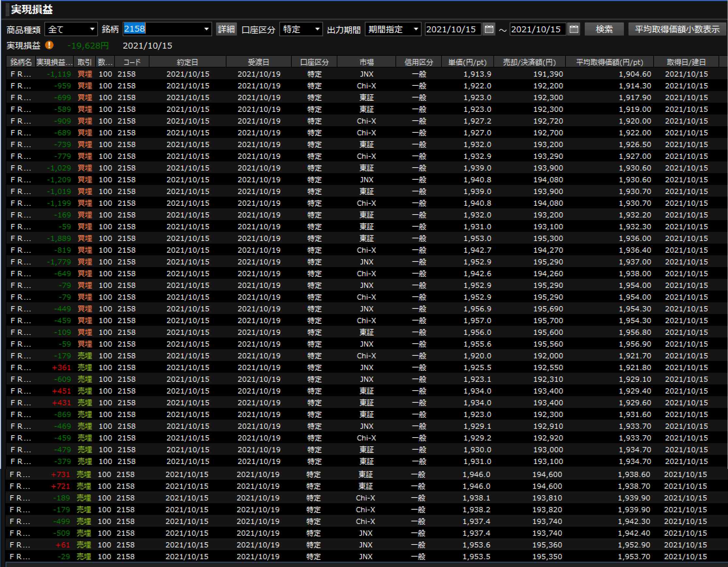Open the 出力期間 dropdown showing 期間指定

415,29
